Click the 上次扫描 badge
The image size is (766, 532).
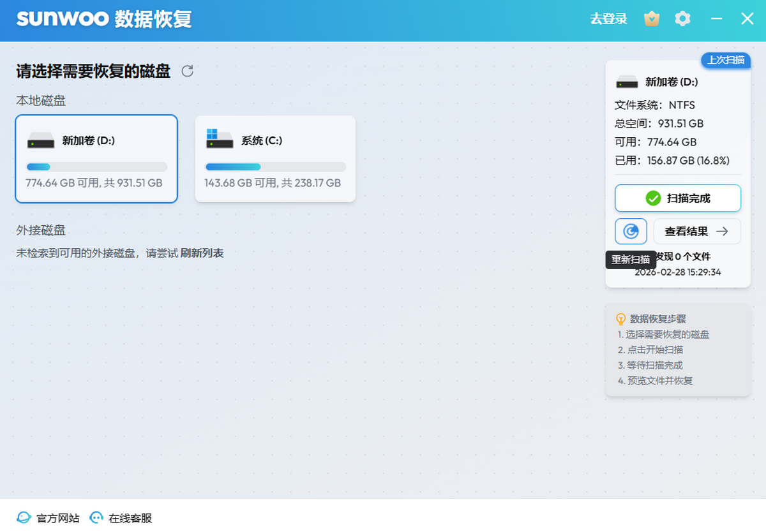click(x=725, y=60)
